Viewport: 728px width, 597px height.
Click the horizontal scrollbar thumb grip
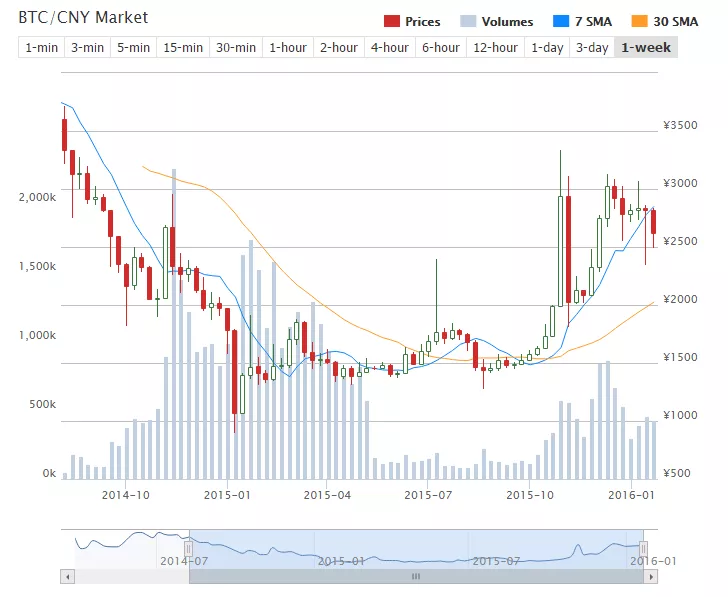pos(416,577)
